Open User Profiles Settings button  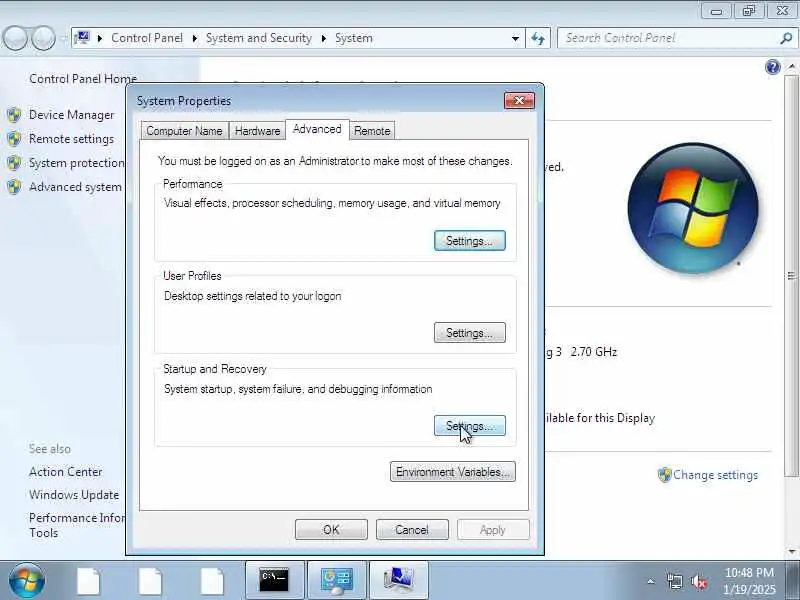pyautogui.click(x=469, y=333)
